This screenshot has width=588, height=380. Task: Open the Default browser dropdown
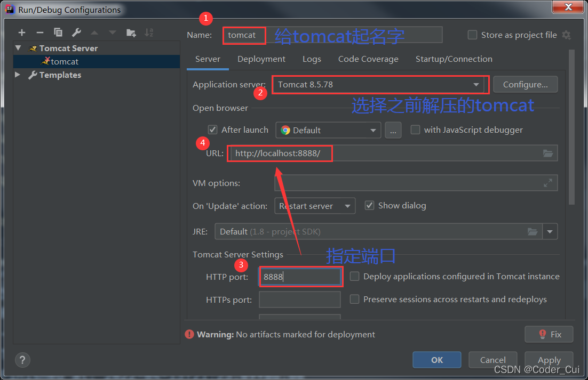[328, 130]
